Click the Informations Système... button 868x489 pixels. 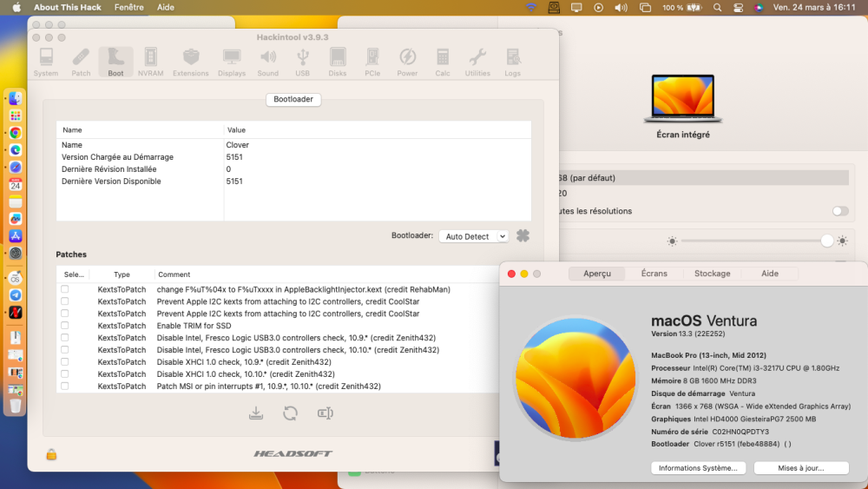click(x=698, y=468)
